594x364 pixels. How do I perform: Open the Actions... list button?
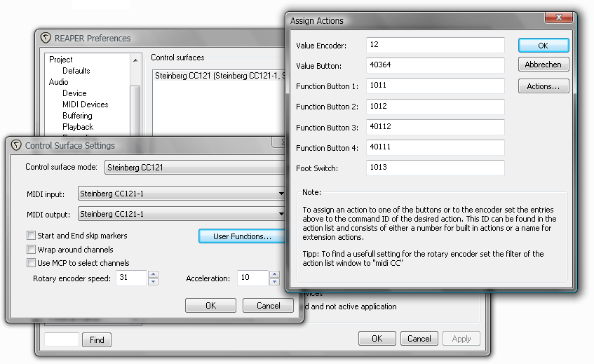coord(544,86)
